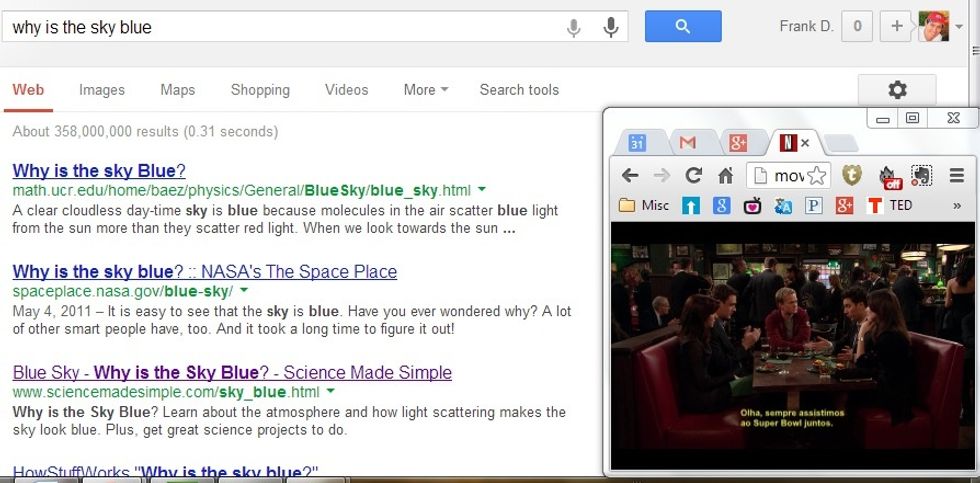Screen dimensions: 980x483
Task: Click the dark microphone voice search icon
Action: pyautogui.click(x=610, y=27)
